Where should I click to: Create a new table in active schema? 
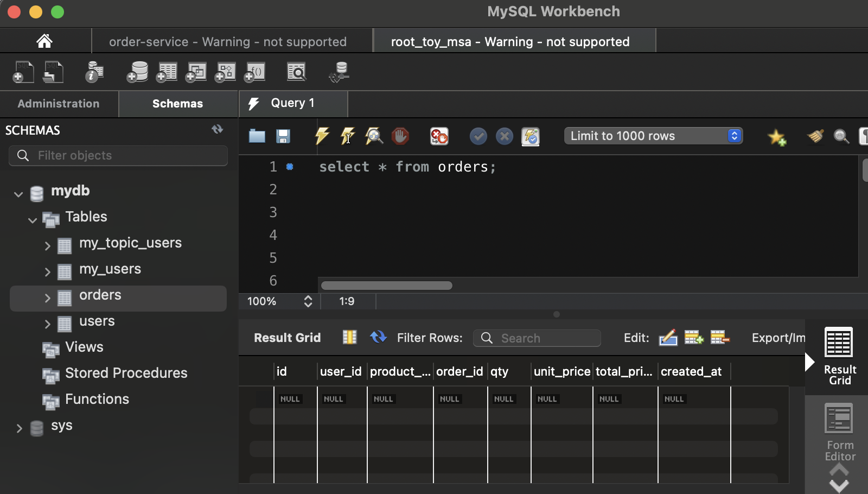[x=167, y=72]
